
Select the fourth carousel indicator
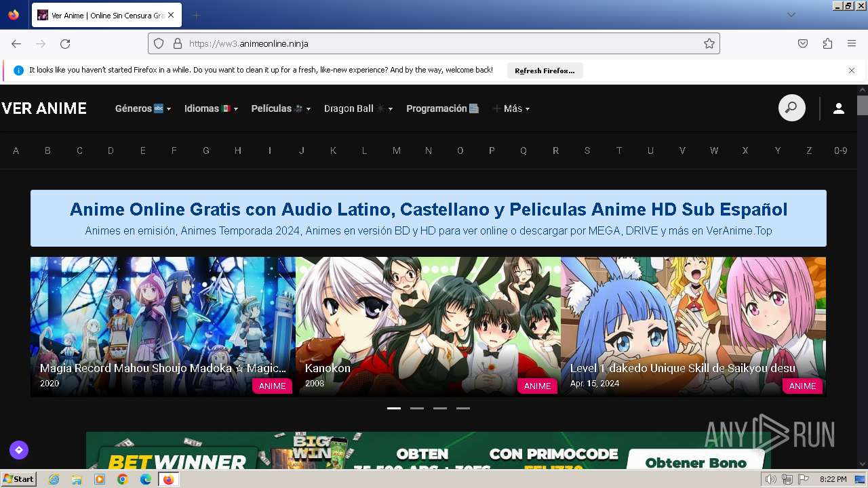[x=463, y=409]
